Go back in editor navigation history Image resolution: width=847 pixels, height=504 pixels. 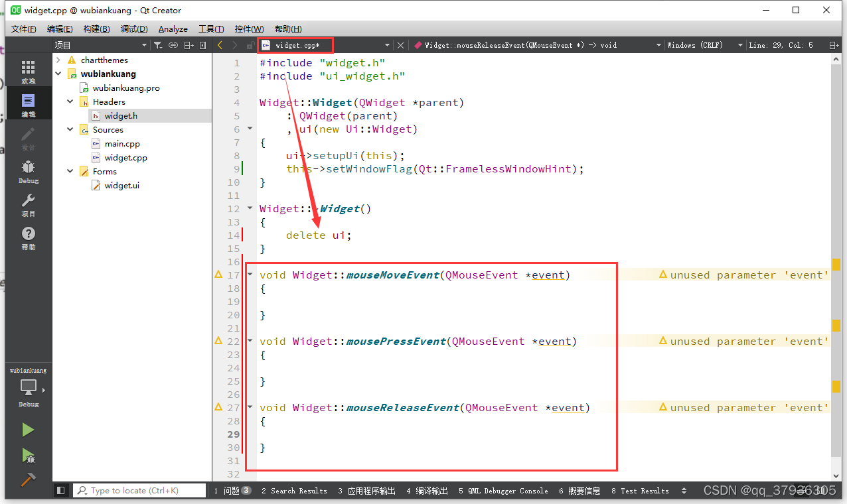(220, 45)
